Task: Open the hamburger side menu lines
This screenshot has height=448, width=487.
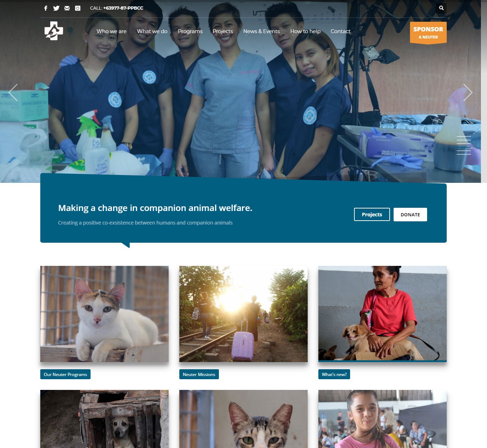Action: 464,145
